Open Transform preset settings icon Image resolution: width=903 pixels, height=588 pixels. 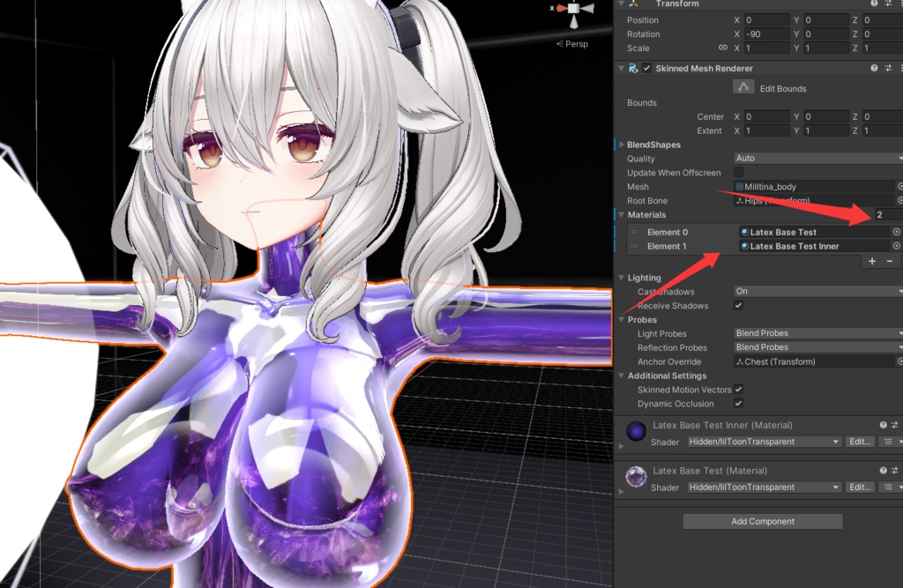[888, 4]
